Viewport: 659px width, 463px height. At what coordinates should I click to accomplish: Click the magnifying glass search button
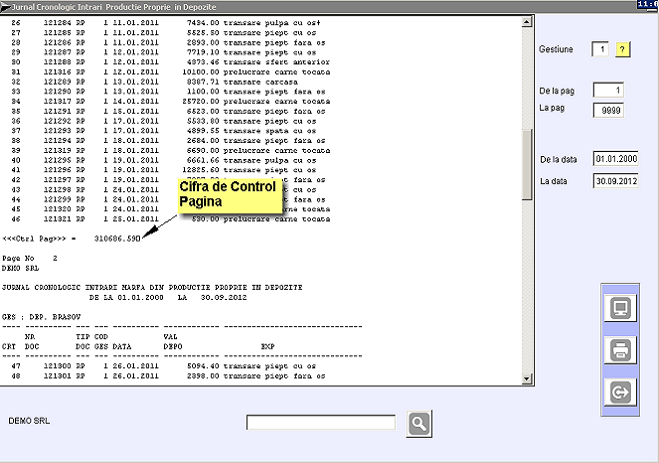[x=419, y=423]
